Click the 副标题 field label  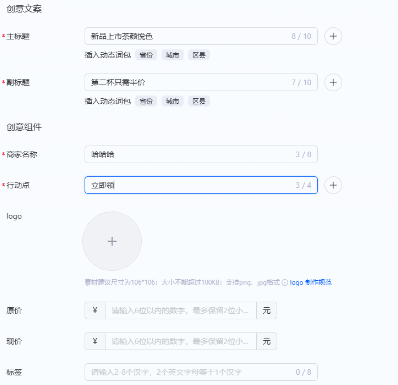(x=18, y=82)
